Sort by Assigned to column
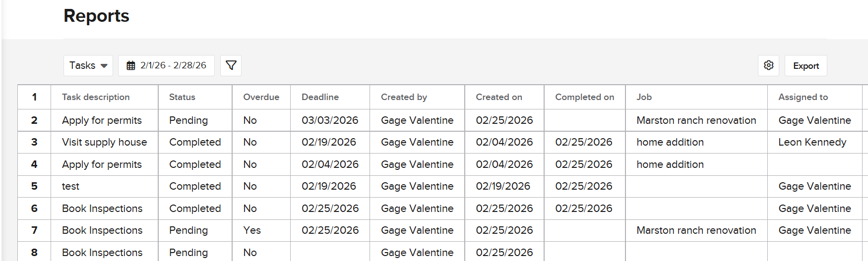 803,97
